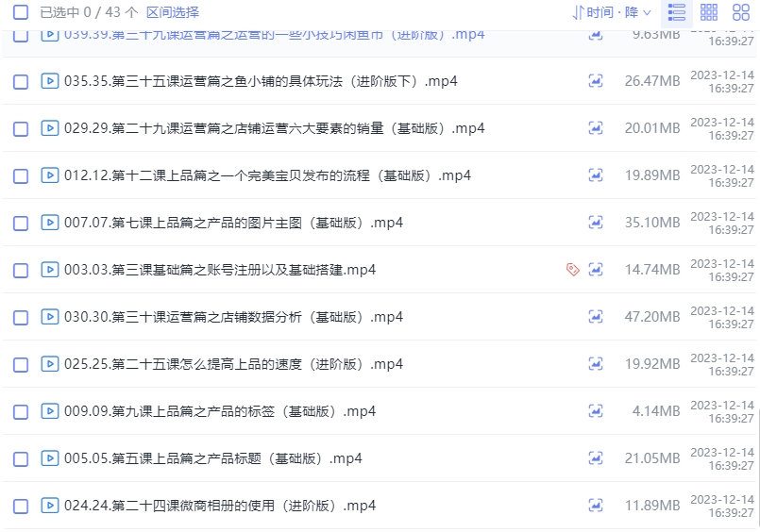The width and height of the screenshot is (760, 532).
Task: Switch to small grid view
Action: pos(709,12)
